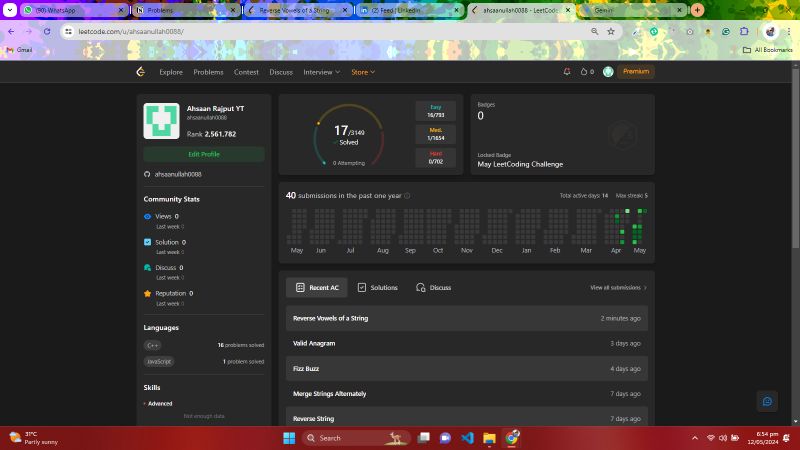Open the feedback chat bubble button
This screenshot has height=450, width=800.
tap(767, 402)
